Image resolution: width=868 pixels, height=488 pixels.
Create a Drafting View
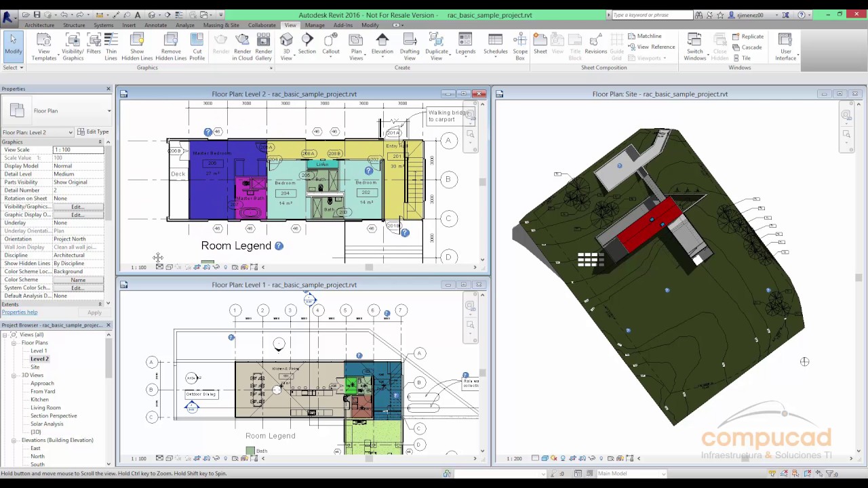coord(410,46)
